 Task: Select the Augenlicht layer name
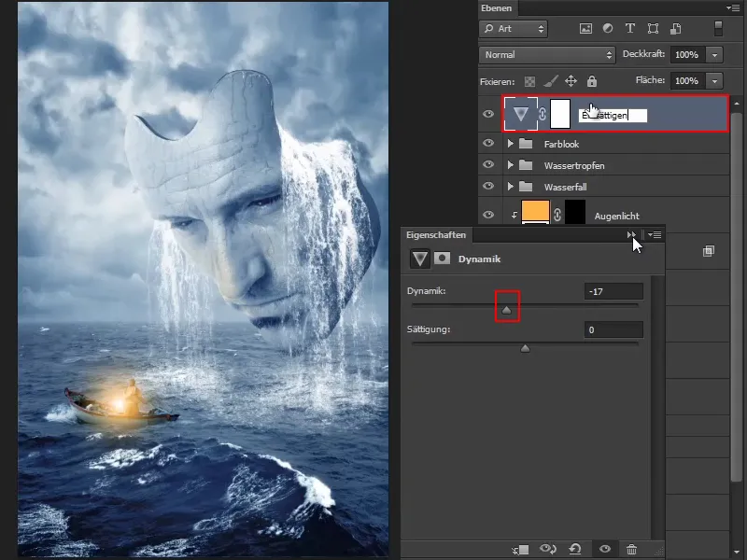(x=616, y=217)
